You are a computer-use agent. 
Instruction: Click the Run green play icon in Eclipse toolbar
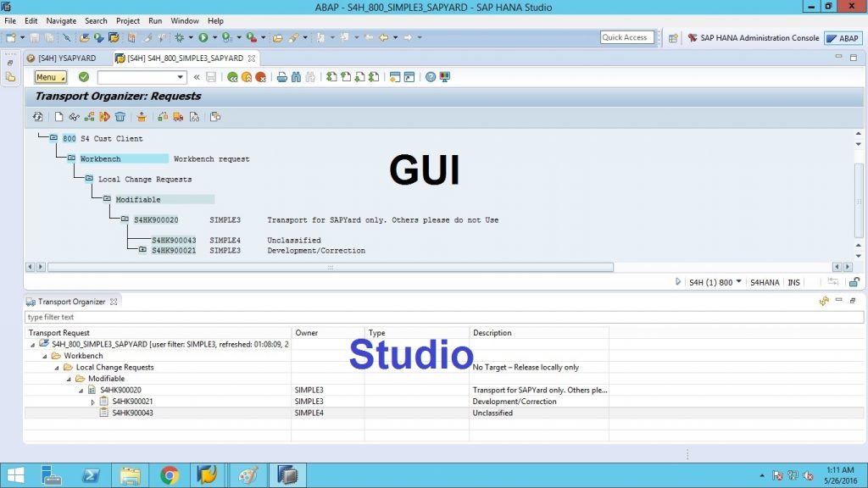[203, 37]
